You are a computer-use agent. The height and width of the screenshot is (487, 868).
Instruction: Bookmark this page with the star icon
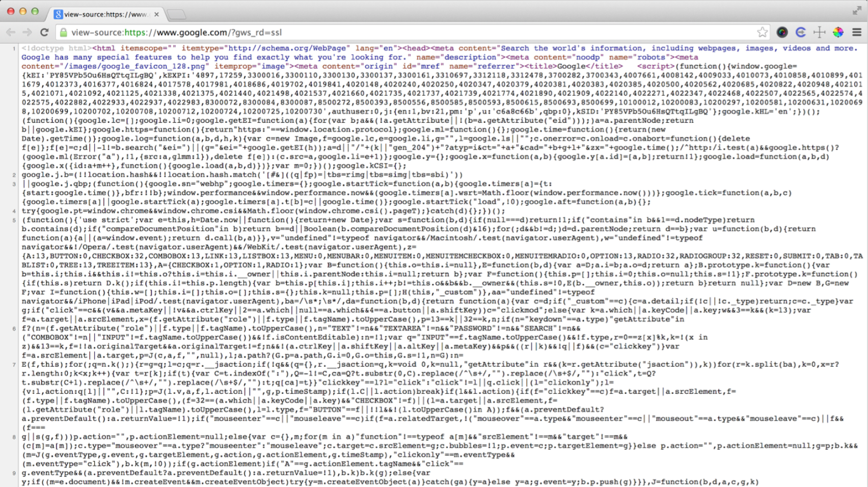(762, 33)
